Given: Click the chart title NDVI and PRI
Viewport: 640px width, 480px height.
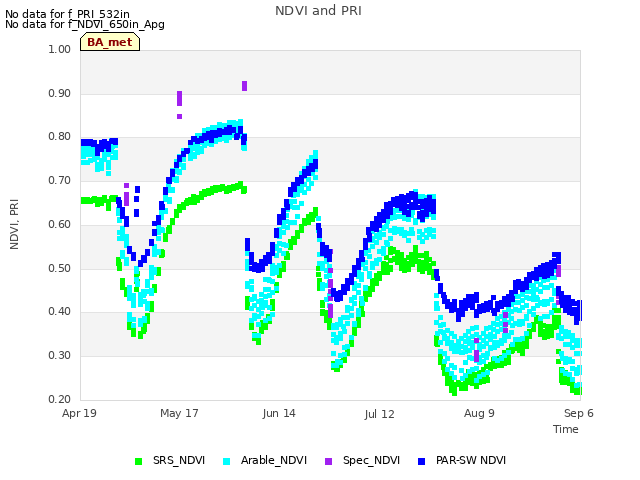Looking at the screenshot, I should click(x=318, y=11).
